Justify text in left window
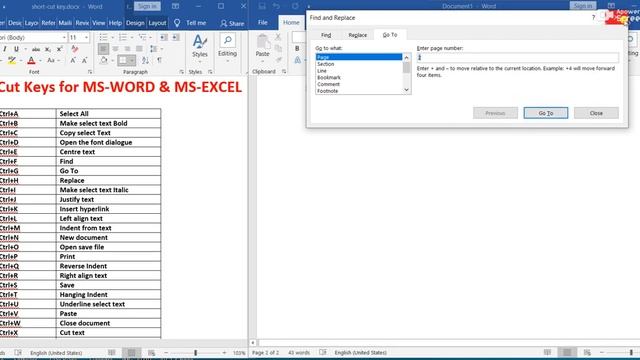640x360 pixels. (x=139, y=49)
